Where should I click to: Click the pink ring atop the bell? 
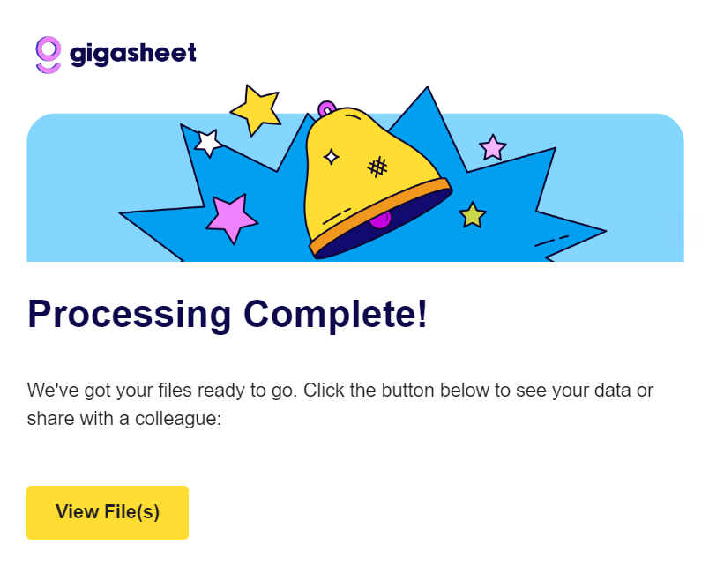click(x=326, y=109)
